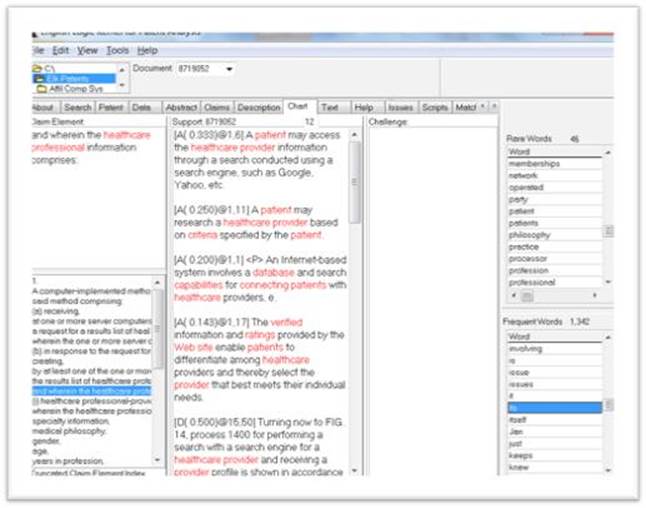Screen dimensions: 646x508
Task: Click the Rare Words list scroll-up arrow
Action: (608, 152)
